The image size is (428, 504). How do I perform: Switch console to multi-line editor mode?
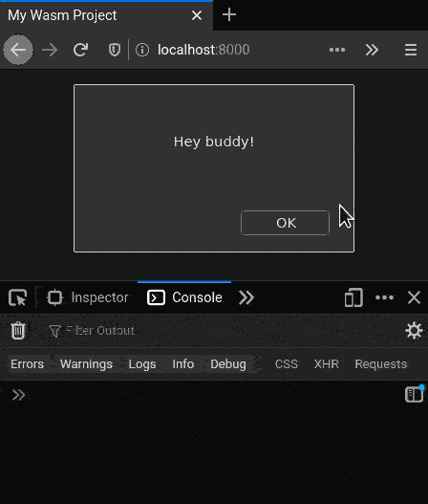415,394
